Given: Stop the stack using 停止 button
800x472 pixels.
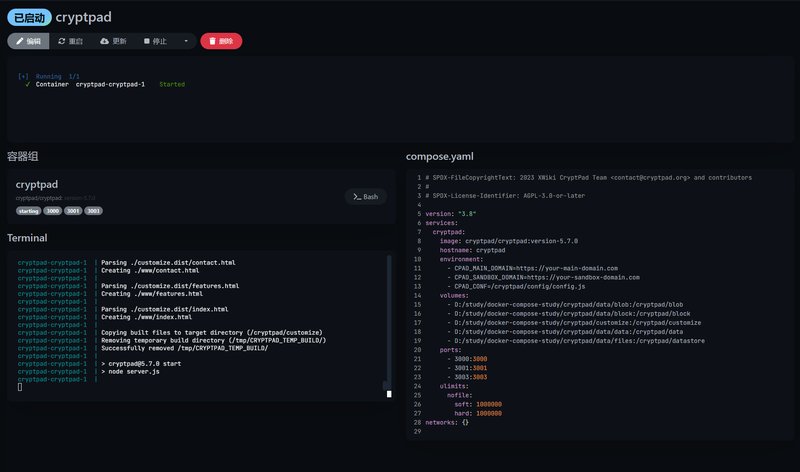Looking at the screenshot, I should point(156,41).
